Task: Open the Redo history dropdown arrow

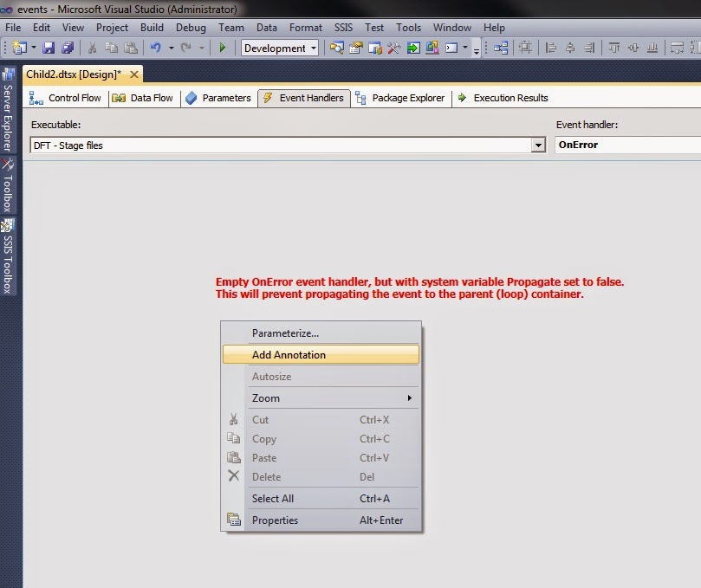Action: pos(202,48)
